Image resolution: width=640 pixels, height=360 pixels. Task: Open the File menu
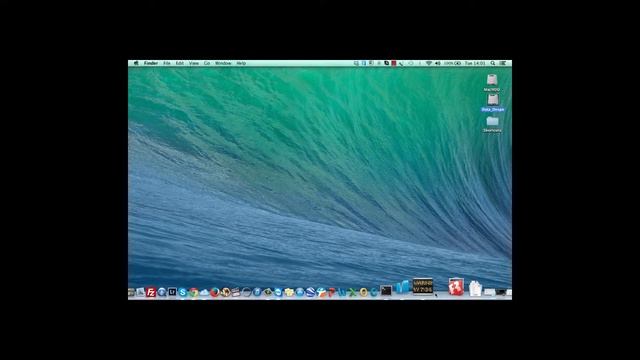coord(167,63)
